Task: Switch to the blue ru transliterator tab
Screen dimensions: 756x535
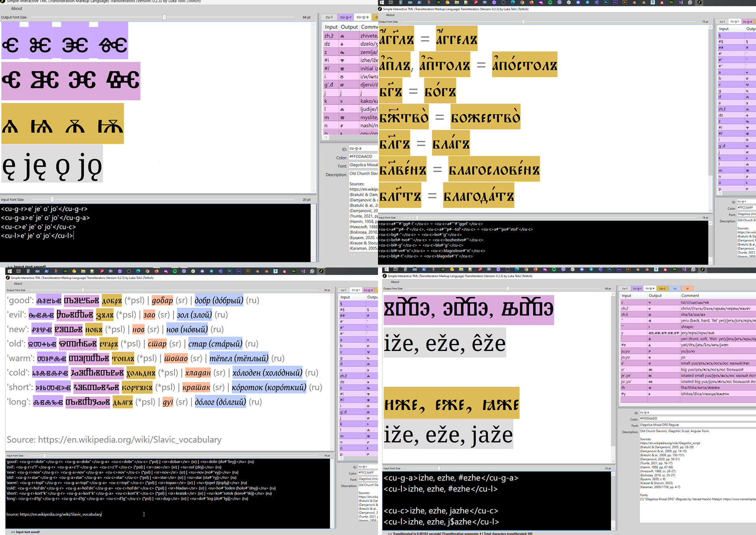Action: (x=675, y=288)
